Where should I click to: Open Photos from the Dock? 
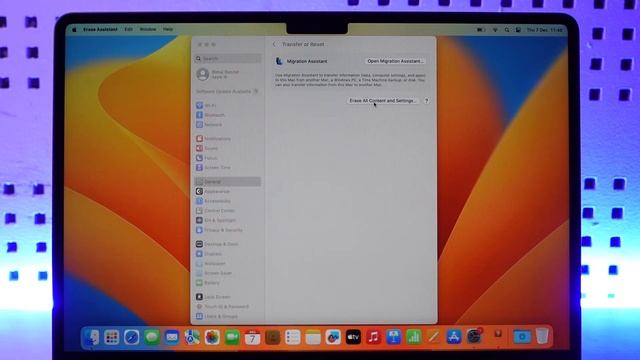click(212, 338)
